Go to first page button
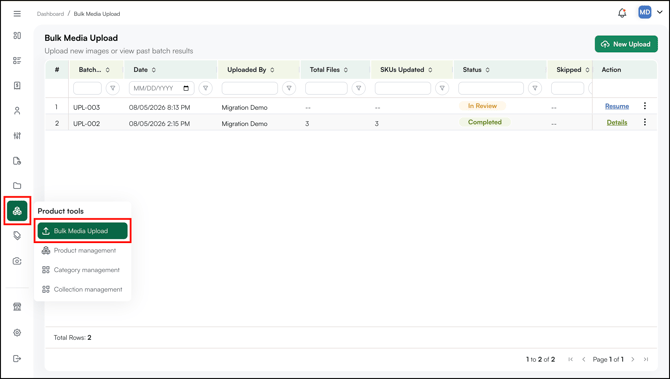The width and height of the screenshot is (670, 379). click(570, 359)
